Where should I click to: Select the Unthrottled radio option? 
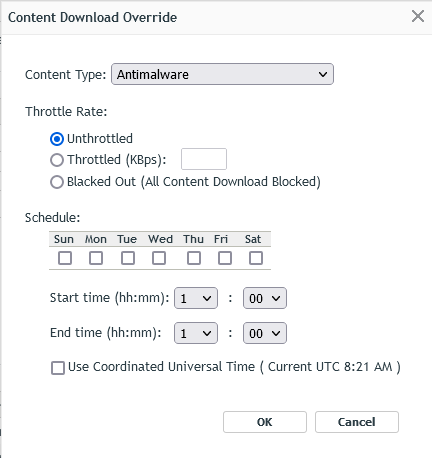coord(57,139)
